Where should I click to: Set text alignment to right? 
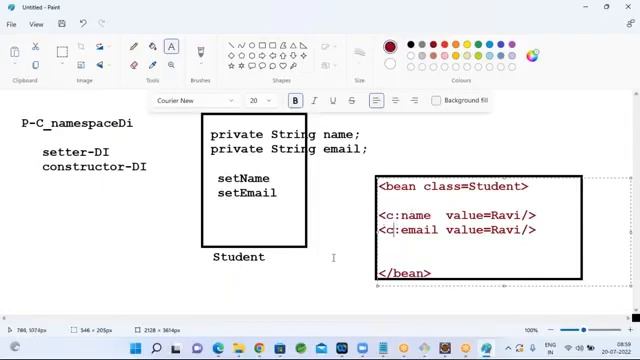[x=414, y=101]
